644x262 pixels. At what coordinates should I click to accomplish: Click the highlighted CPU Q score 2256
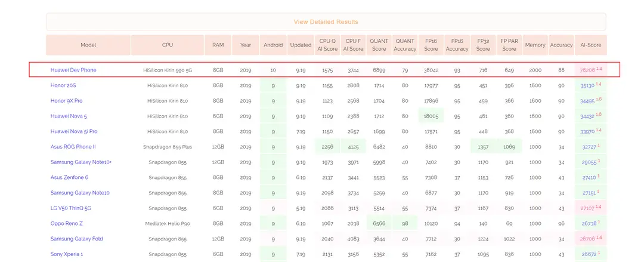click(x=327, y=147)
